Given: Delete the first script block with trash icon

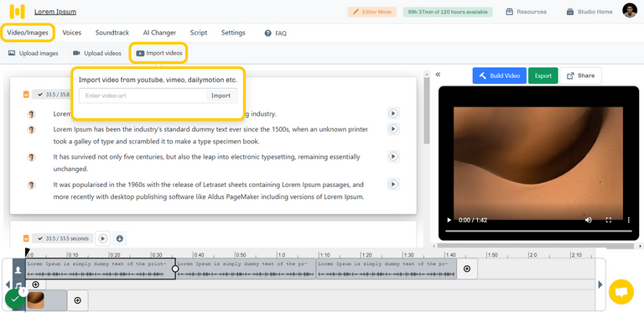Looking at the screenshot, I should (x=26, y=95).
